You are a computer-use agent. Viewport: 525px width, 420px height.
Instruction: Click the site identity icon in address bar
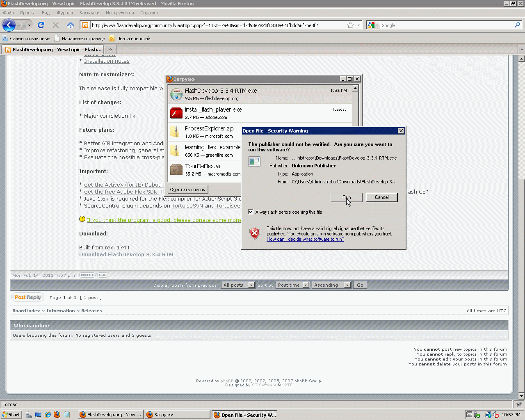85,25
